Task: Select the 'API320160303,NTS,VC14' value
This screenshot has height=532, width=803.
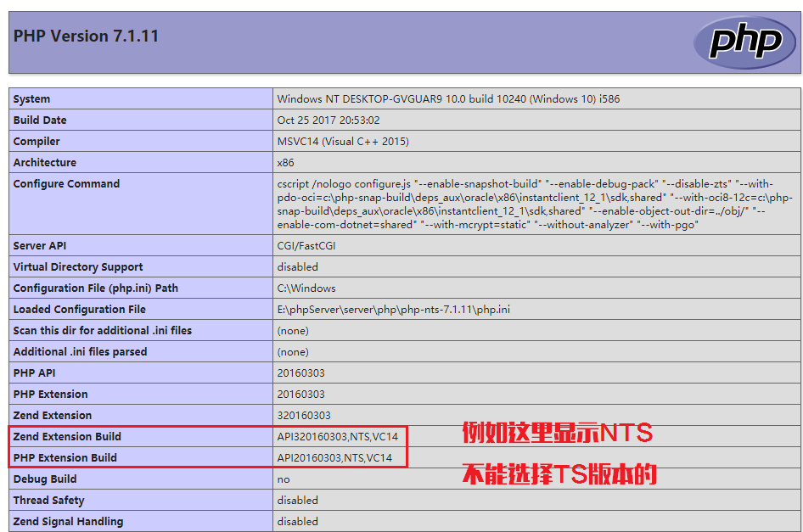Action: coord(338,436)
